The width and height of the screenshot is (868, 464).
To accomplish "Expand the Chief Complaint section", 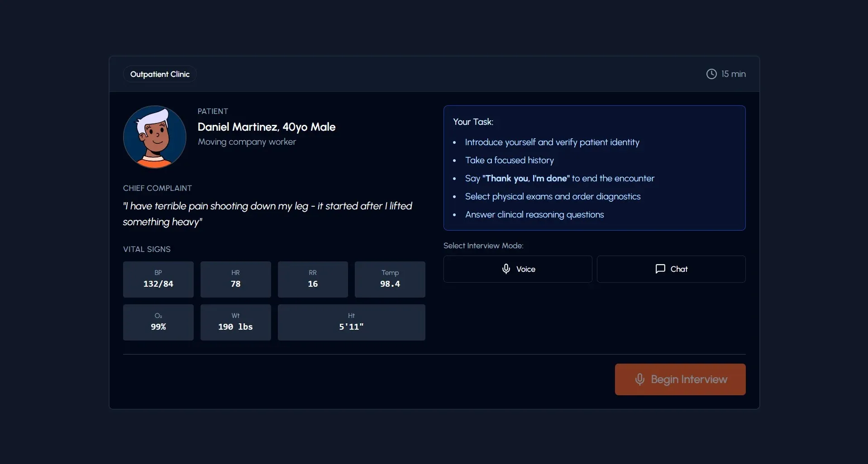I will tap(157, 188).
